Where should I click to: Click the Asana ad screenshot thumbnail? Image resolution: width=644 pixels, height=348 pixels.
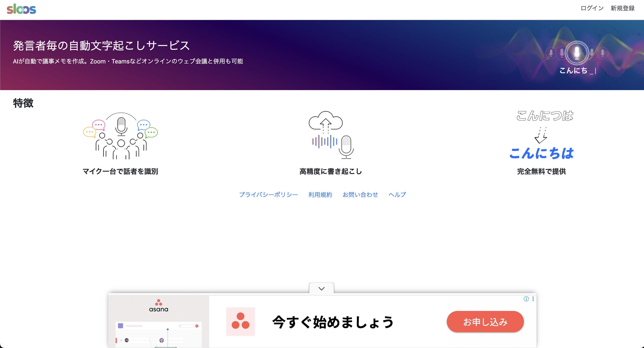158,322
